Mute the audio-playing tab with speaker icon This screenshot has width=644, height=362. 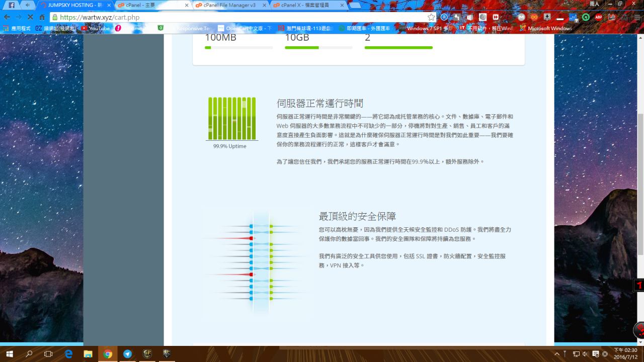click(27, 5)
